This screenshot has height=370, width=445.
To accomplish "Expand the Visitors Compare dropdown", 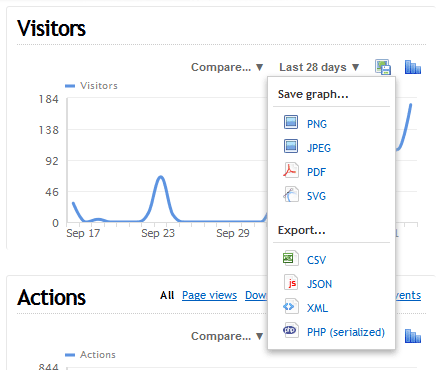I will 227,67.
